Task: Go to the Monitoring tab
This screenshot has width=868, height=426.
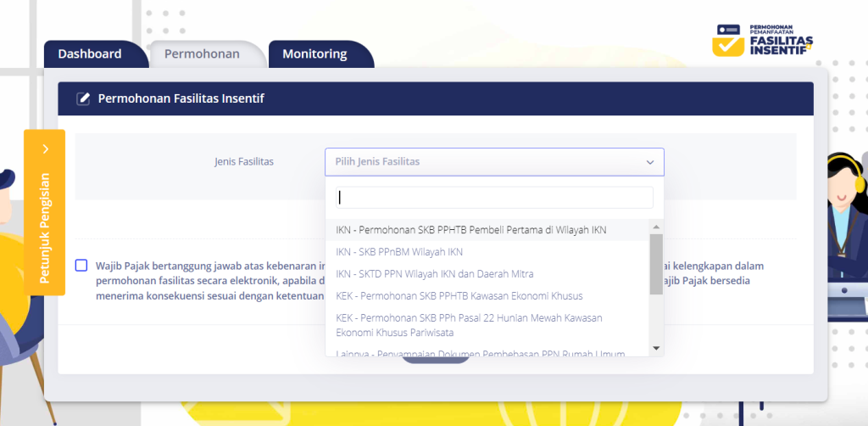Action: pyautogui.click(x=314, y=54)
